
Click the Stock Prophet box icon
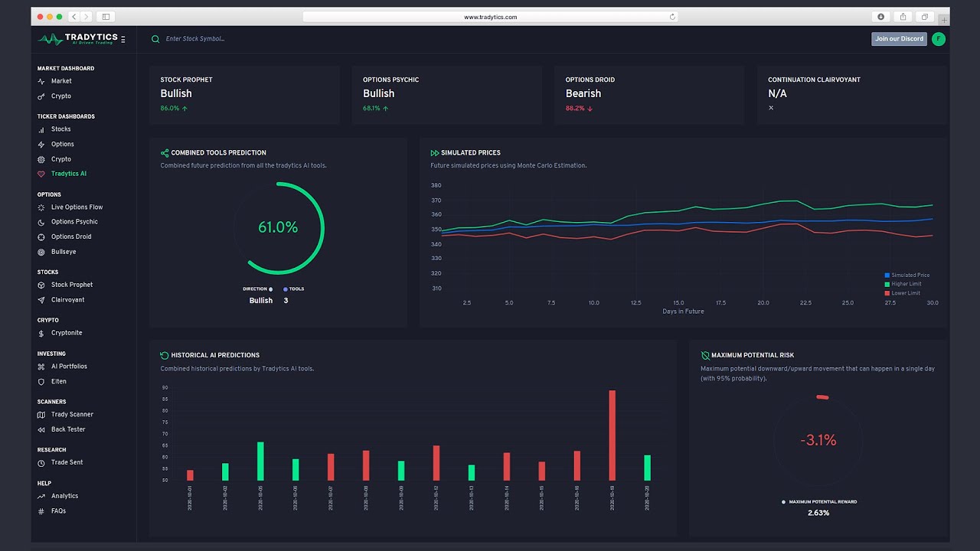click(x=41, y=285)
